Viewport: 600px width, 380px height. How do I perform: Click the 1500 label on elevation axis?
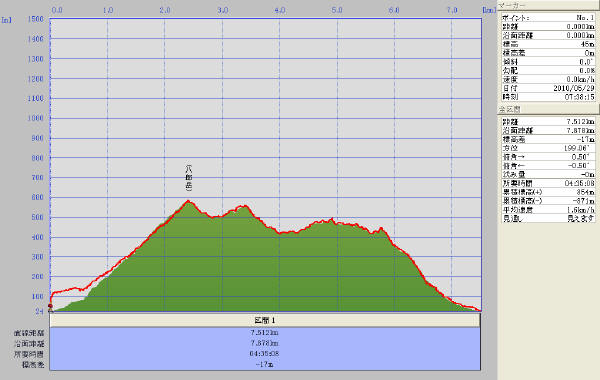click(36, 19)
